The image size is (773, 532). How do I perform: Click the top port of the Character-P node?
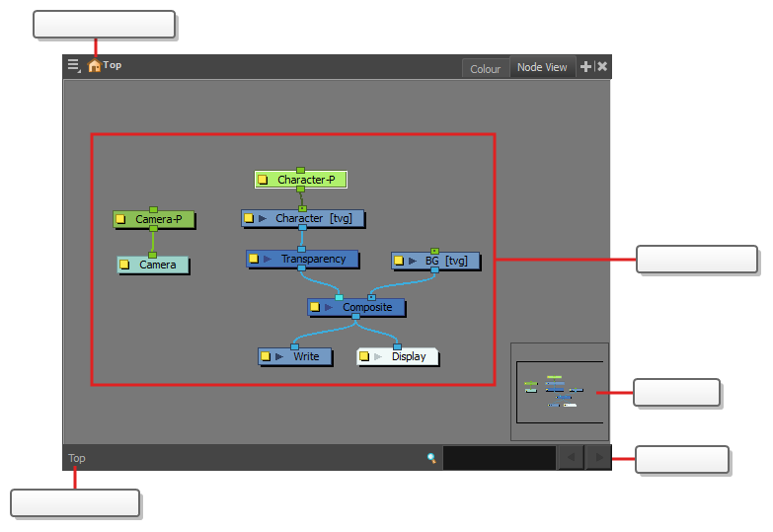tap(300, 171)
